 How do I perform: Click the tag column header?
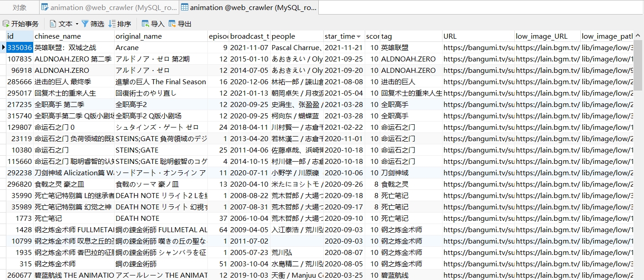(x=411, y=36)
